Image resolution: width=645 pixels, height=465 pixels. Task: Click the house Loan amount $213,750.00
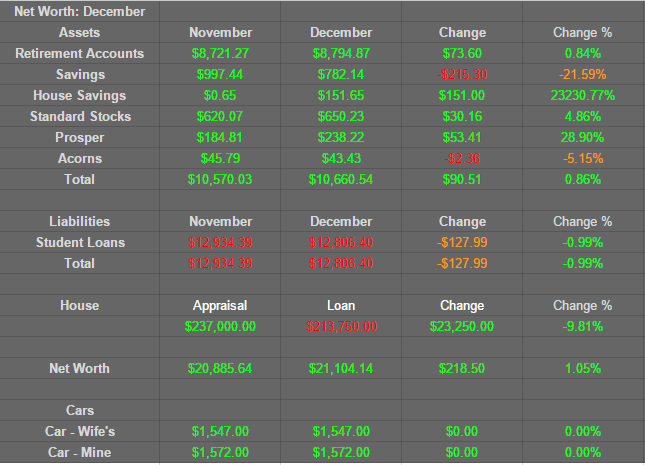coord(341,326)
